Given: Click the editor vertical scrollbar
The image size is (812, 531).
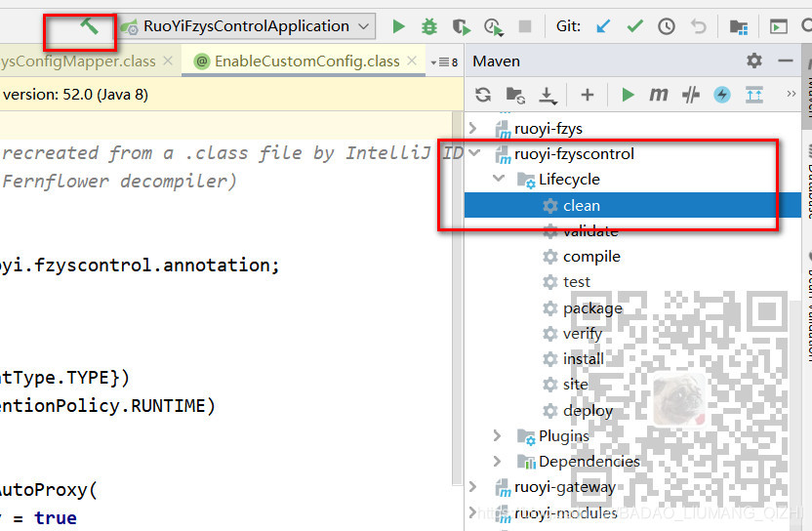Looking at the screenshot, I should click(458, 298).
